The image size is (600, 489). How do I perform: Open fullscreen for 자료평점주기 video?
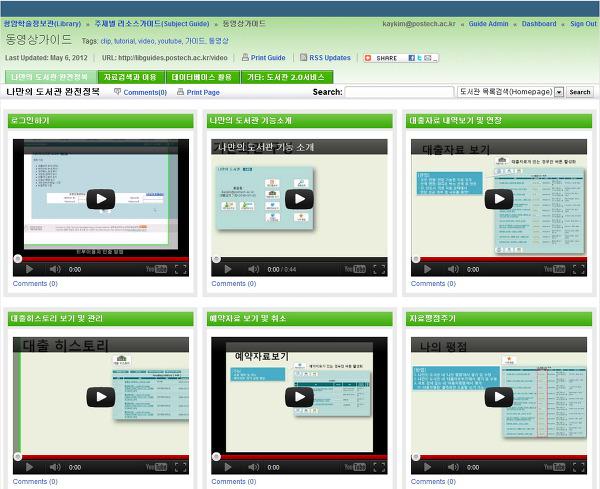579,467
